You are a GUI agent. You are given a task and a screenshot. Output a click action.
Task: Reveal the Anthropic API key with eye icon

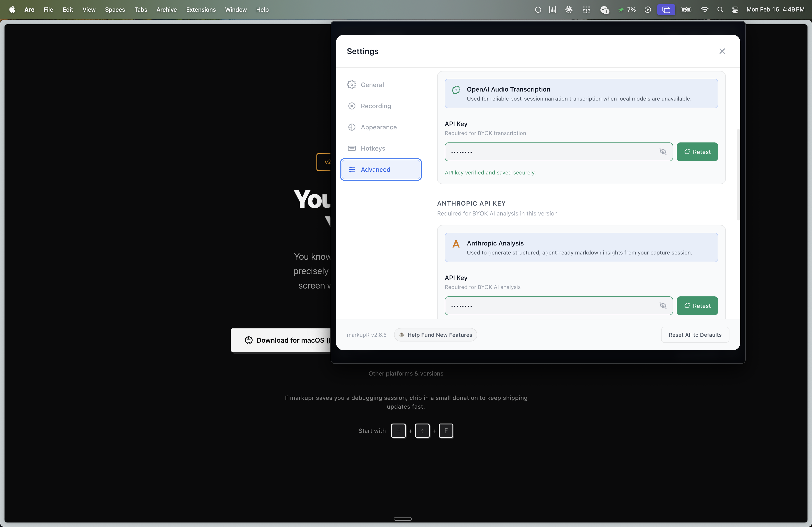coord(662,306)
